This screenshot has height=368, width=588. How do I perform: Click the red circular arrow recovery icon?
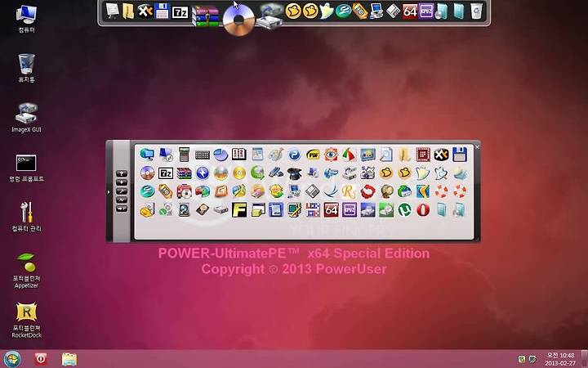coord(367,191)
